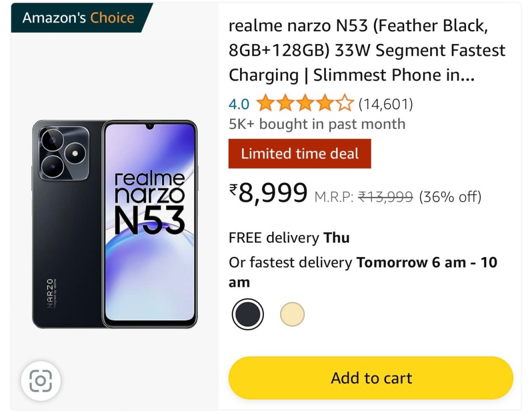Click the 36% off discount label

pos(450,197)
